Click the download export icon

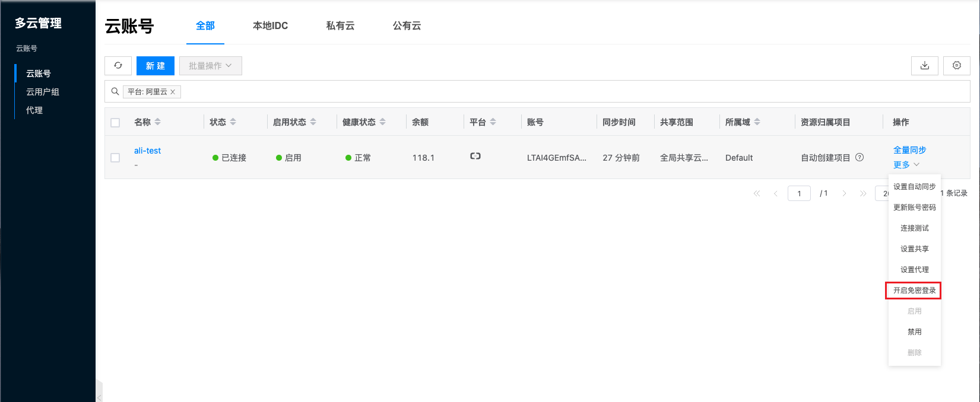(x=924, y=66)
